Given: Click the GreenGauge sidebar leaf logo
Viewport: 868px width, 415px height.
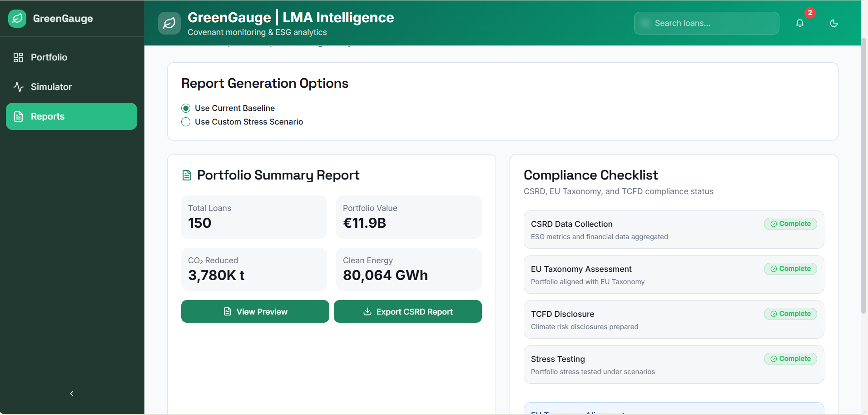Looking at the screenshot, I should (17, 19).
